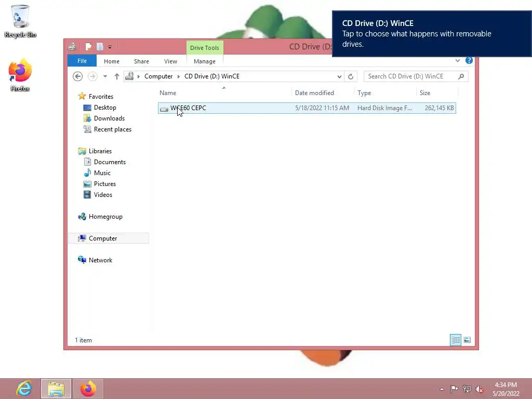Open the Recycle Bin desktop icon

[20, 20]
